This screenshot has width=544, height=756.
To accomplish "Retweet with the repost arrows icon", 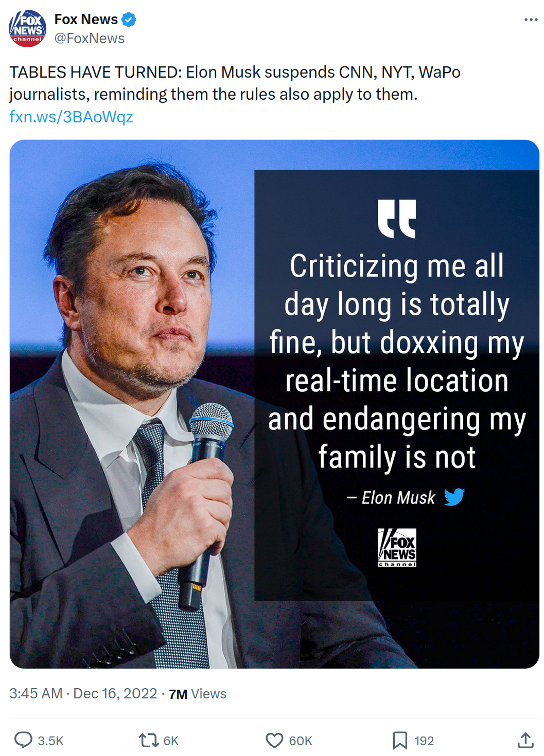I will coord(149,740).
